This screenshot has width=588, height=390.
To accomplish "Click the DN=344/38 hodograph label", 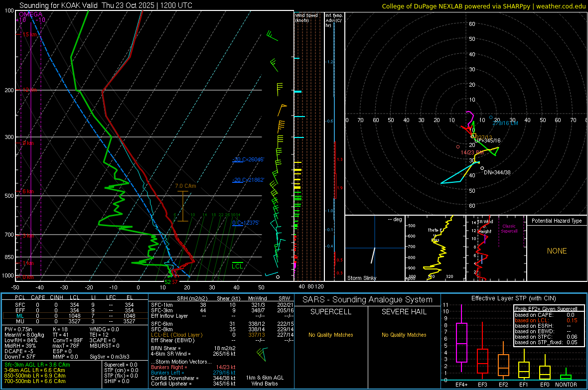I will [497, 172].
